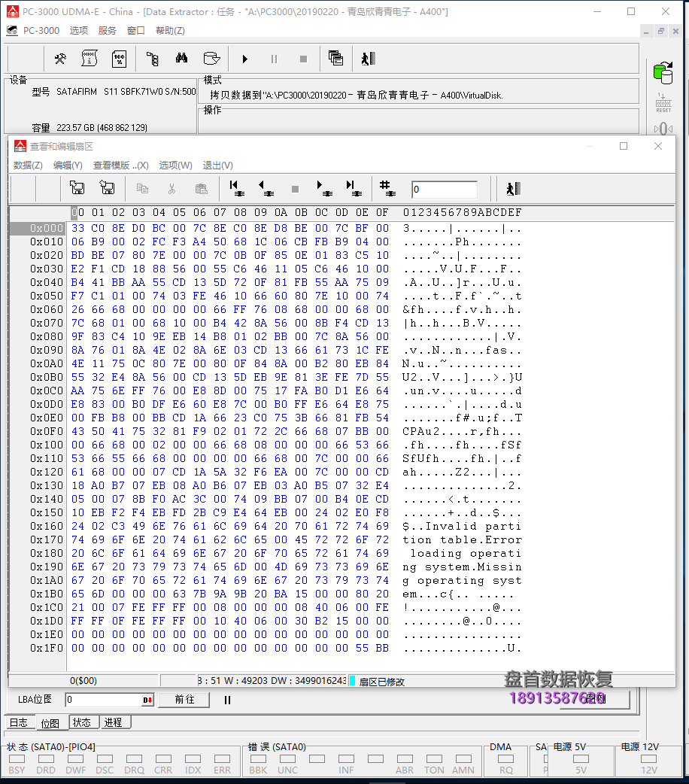Screen dimensions: 689x784
Task: Click ASCII text '$..Invalid parti'
Action: [463, 526]
